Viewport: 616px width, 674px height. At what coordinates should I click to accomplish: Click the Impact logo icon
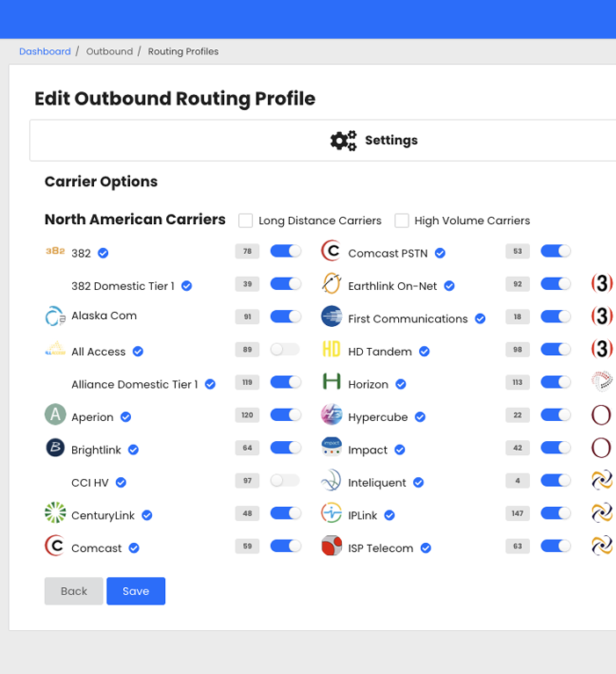331,447
